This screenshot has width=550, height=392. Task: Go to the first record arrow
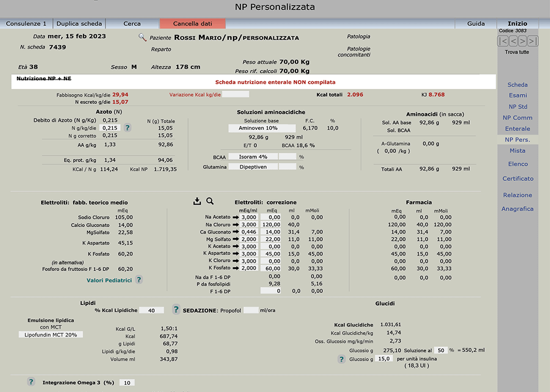(x=503, y=41)
